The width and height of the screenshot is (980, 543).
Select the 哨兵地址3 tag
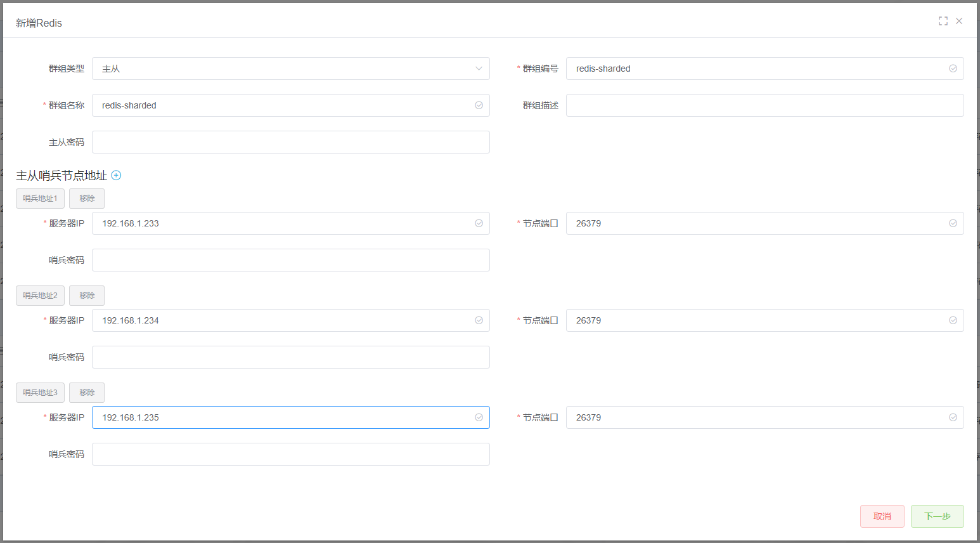[40, 393]
